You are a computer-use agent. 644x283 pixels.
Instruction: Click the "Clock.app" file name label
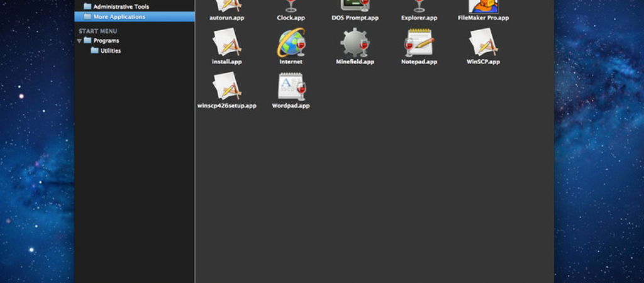pos(291,18)
